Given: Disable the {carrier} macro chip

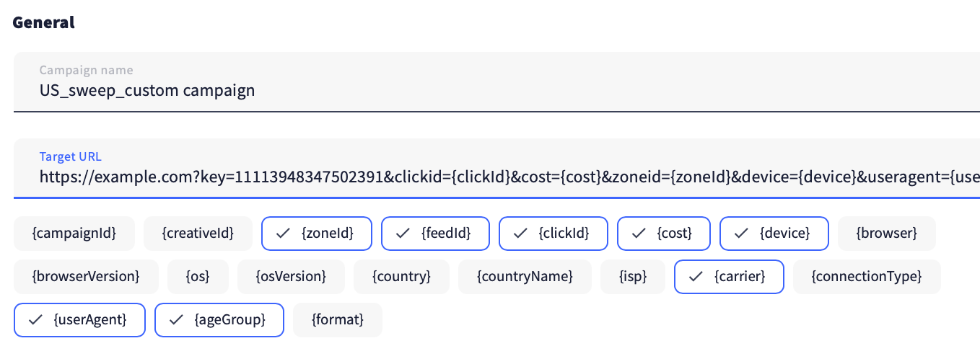Looking at the screenshot, I should (728, 276).
